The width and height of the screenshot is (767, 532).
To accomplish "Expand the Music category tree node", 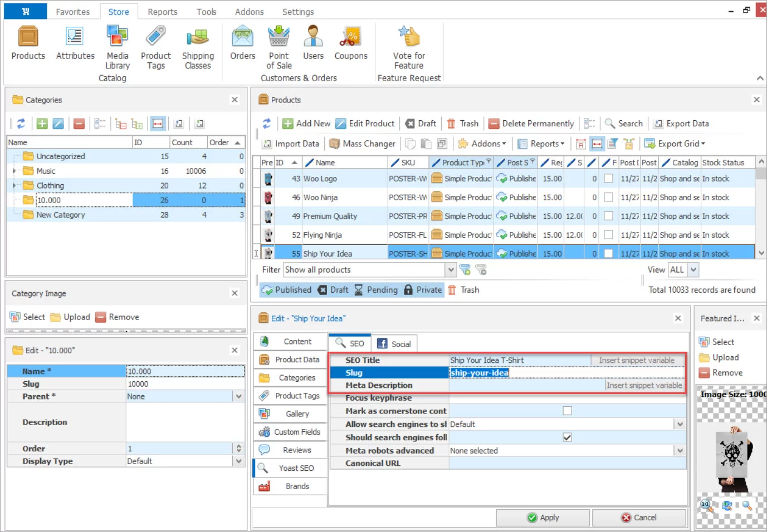I will pyautogui.click(x=14, y=171).
